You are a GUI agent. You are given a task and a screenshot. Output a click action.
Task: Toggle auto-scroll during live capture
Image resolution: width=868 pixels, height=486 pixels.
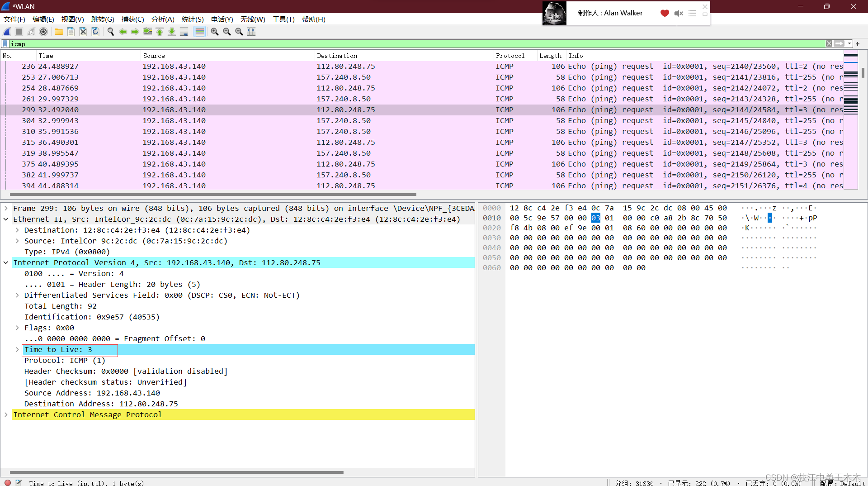click(x=184, y=32)
